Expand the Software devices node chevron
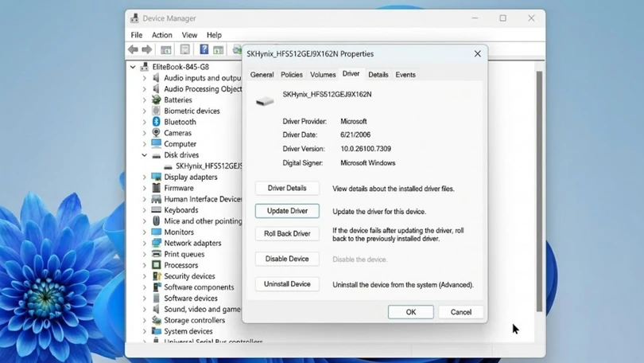The image size is (644, 363). (144, 299)
